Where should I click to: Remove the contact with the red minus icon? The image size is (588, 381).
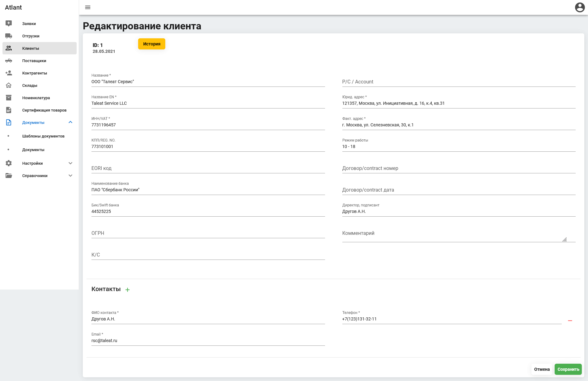tap(570, 321)
